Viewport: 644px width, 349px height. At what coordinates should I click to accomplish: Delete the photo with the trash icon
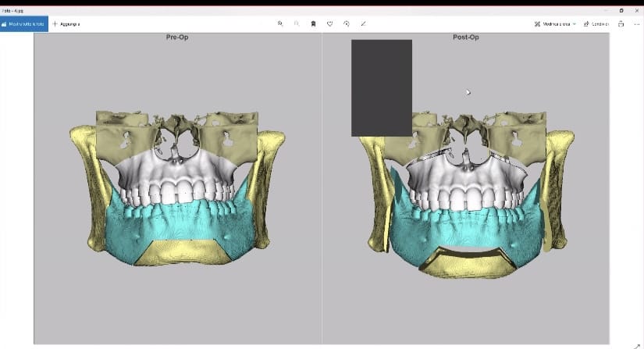coord(313,24)
